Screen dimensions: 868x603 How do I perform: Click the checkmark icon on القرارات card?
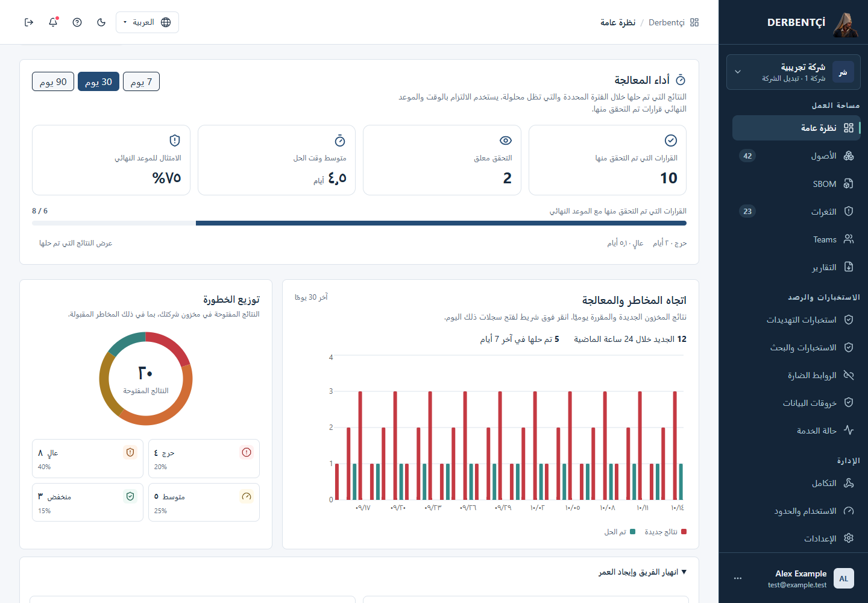pyautogui.click(x=671, y=140)
